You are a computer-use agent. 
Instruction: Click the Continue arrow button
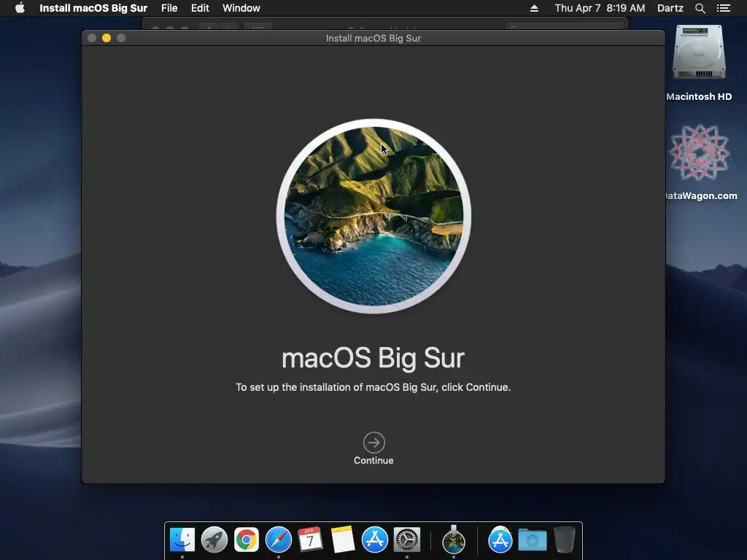click(374, 443)
